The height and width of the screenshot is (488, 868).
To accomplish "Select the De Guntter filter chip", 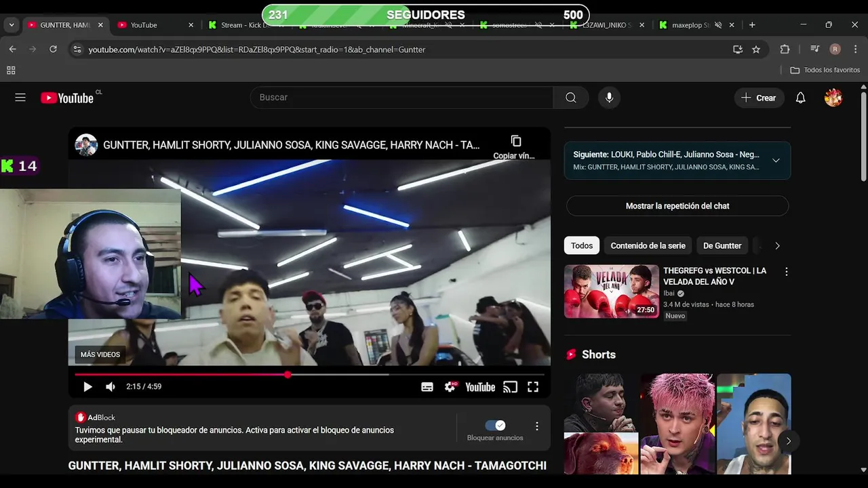I will [x=722, y=246].
